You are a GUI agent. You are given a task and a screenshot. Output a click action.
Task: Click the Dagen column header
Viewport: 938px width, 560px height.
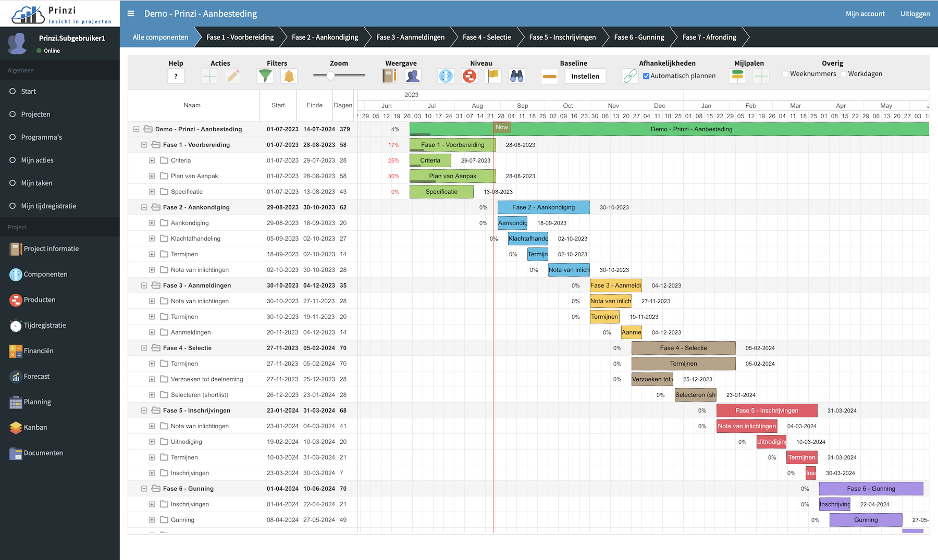pos(343,105)
